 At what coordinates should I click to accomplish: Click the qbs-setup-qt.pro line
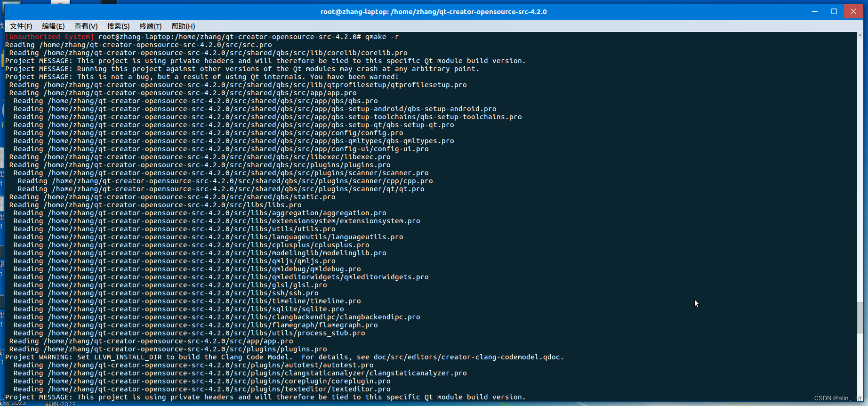(234, 125)
